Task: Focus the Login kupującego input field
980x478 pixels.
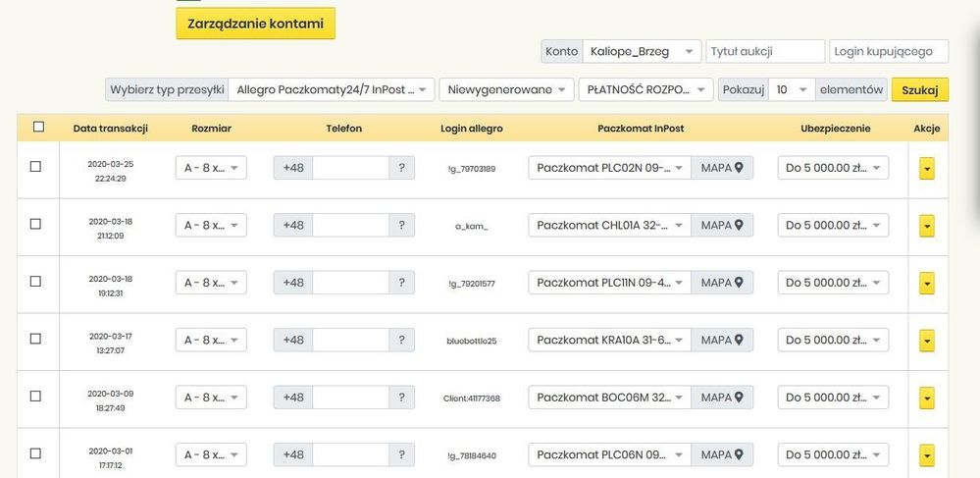Action: point(889,51)
